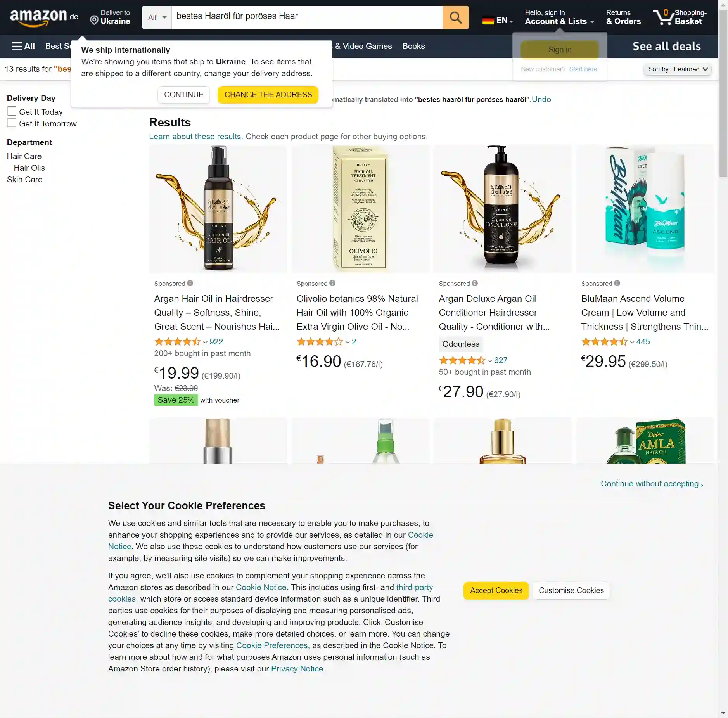Select Hair Oils department filter

[x=29, y=168]
